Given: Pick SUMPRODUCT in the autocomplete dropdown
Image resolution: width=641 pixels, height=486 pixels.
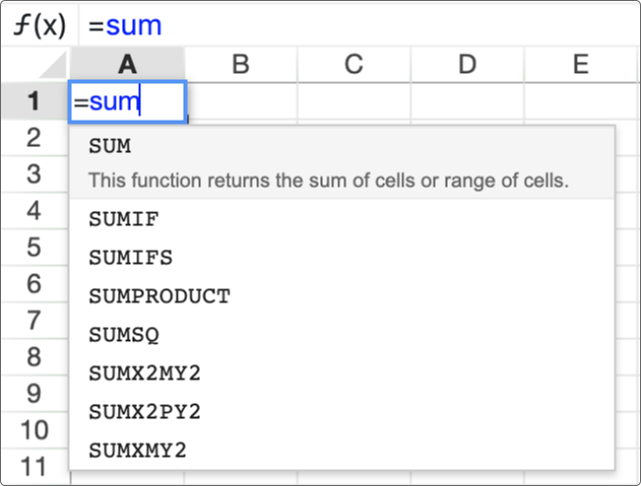Looking at the screenshot, I should pos(342,296).
